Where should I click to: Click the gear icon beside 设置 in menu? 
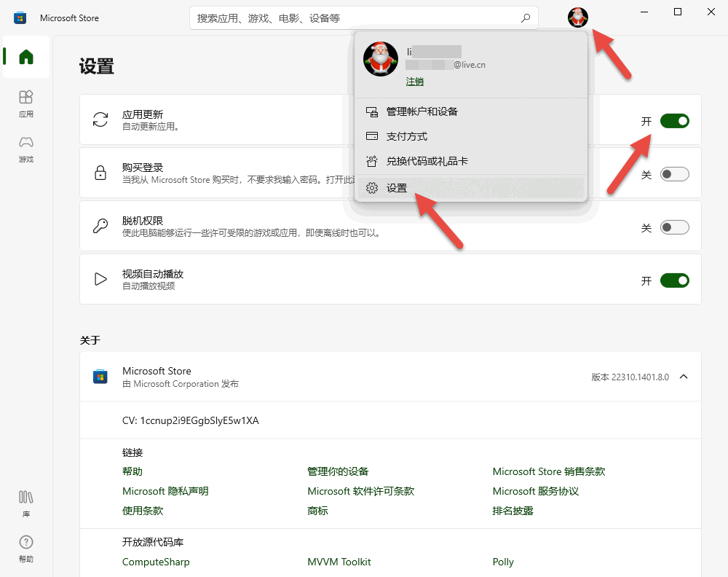(372, 188)
